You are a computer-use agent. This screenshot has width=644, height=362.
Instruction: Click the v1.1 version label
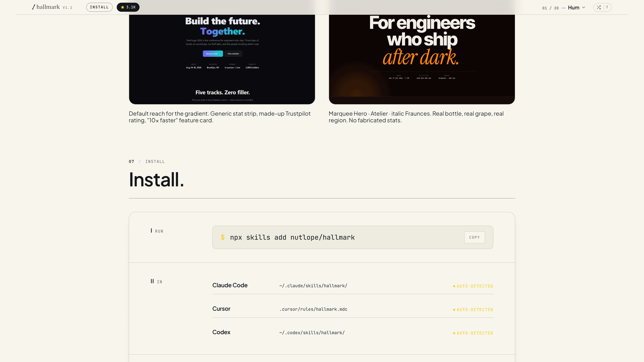tap(67, 8)
